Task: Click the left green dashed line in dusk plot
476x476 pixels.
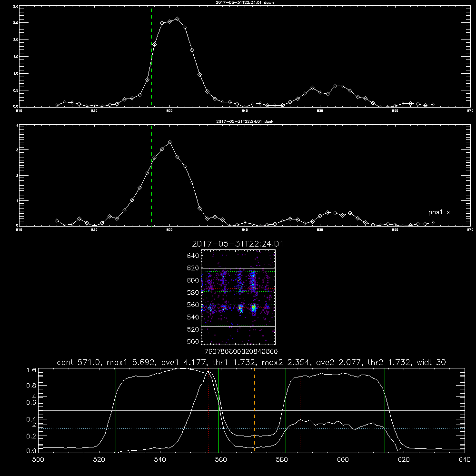Action: coord(151,176)
